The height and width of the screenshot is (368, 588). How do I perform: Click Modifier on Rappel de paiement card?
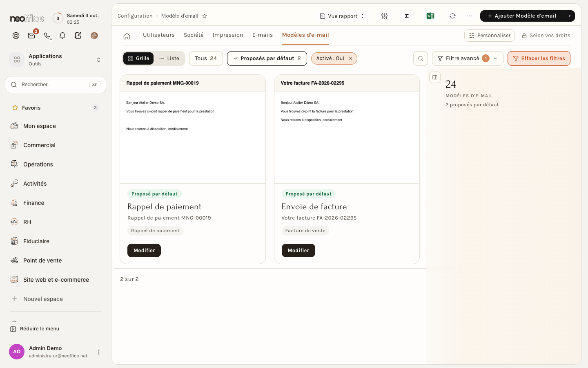click(x=144, y=250)
